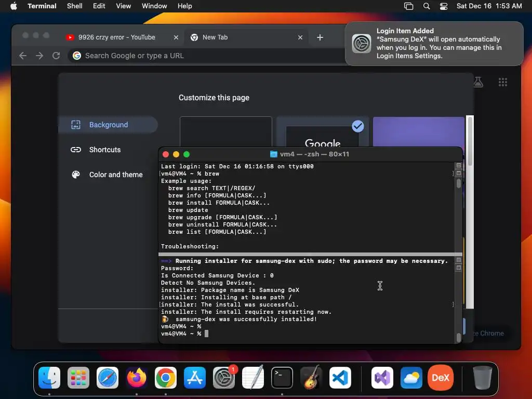This screenshot has height=399, width=532.
Task: Click the Terminal upper pane scrollbar
Action: click(x=459, y=183)
